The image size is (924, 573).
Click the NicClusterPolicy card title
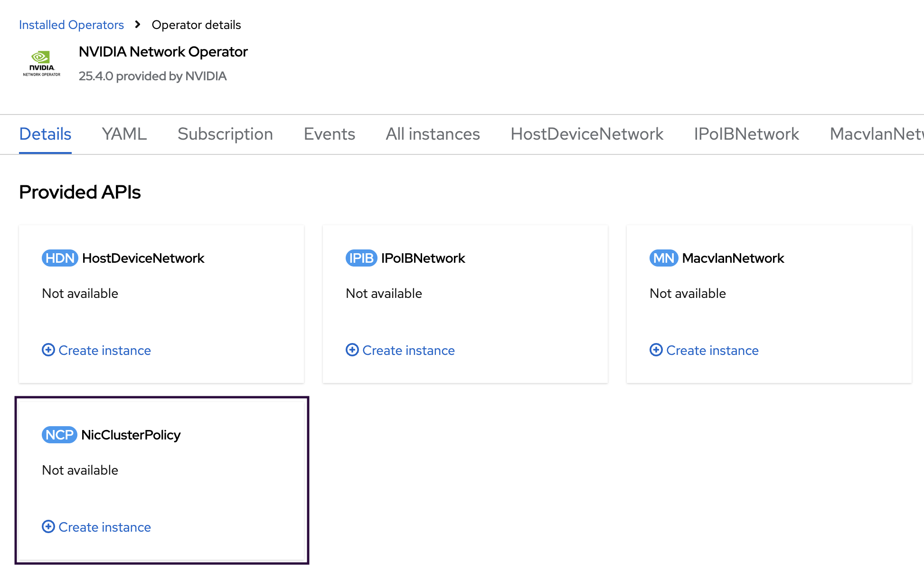131,435
